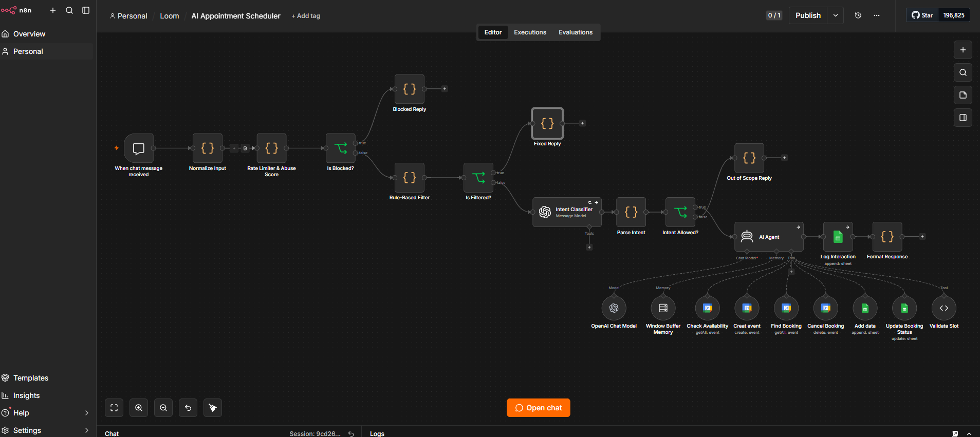Zoom out on the workflow canvas
This screenshot has height=437, width=980.
tap(163, 408)
